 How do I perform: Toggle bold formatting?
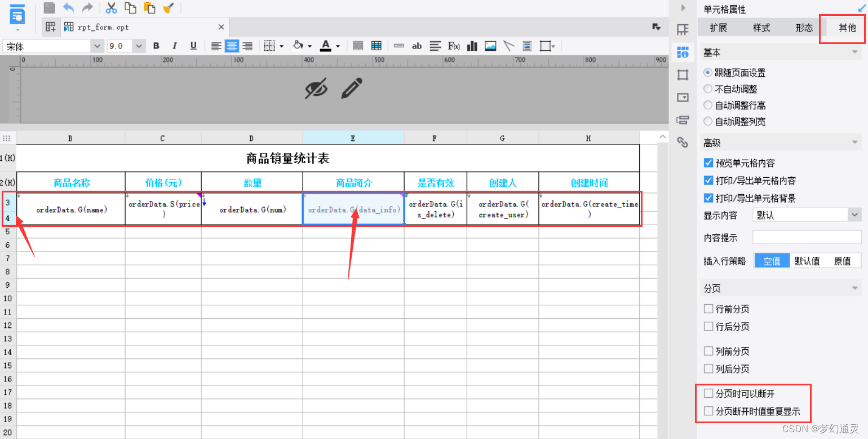[x=157, y=46]
